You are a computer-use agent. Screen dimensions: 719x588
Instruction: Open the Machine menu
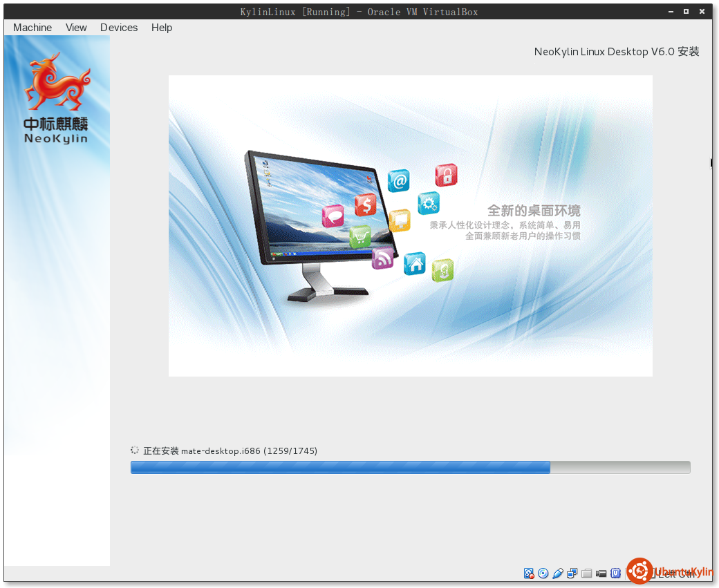tap(32, 28)
